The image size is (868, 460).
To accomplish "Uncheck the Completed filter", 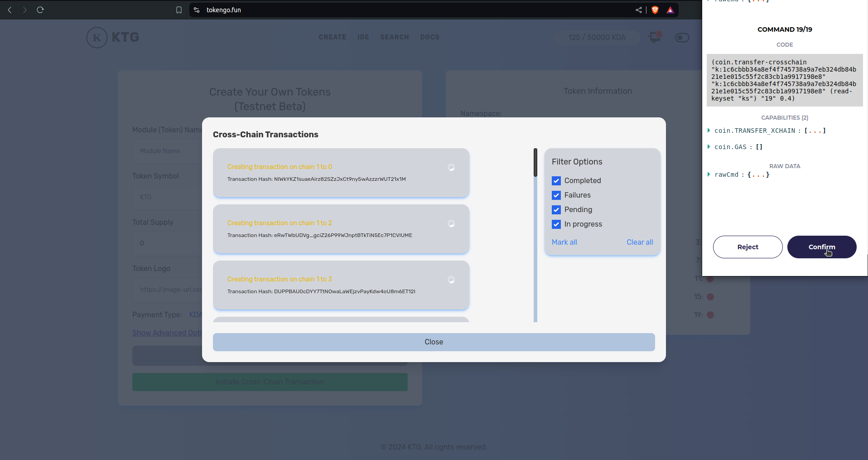I will tap(556, 181).
